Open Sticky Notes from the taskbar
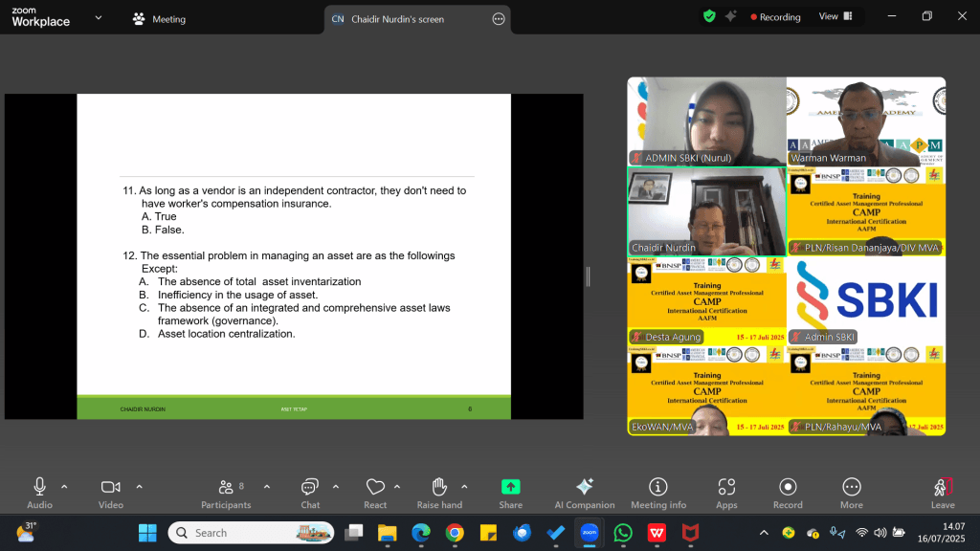The width and height of the screenshot is (980, 551). tap(488, 533)
